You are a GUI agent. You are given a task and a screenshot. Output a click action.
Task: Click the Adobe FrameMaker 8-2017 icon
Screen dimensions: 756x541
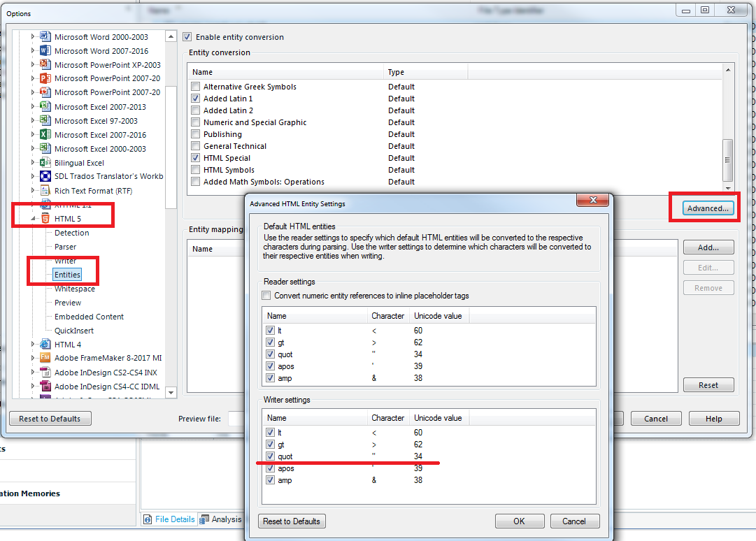pyautogui.click(x=45, y=358)
